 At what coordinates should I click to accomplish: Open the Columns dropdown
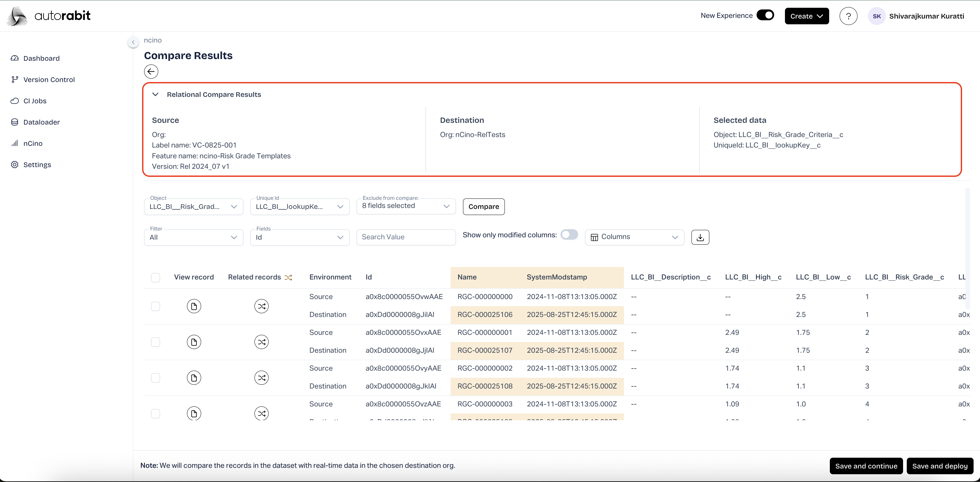pyautogui.click(x=634, y=237)
